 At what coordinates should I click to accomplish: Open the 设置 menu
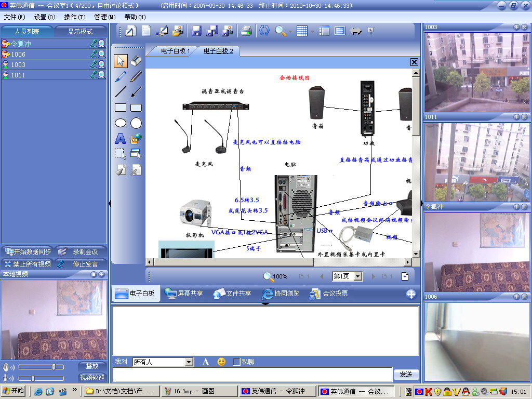pos(44,17)
